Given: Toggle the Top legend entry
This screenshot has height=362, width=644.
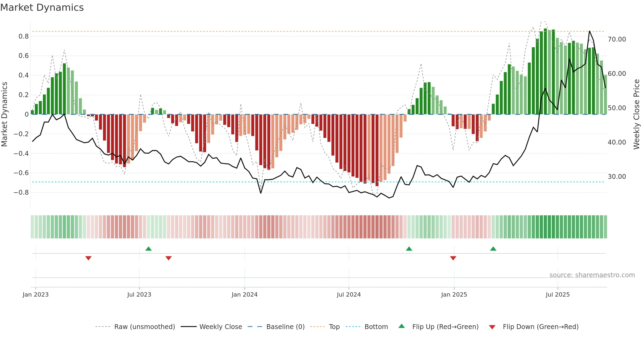Looking at the screenshot, I should coord(325,327).
